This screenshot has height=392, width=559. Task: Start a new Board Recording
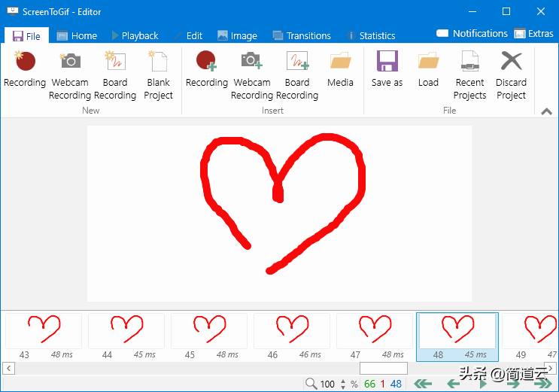115,76
